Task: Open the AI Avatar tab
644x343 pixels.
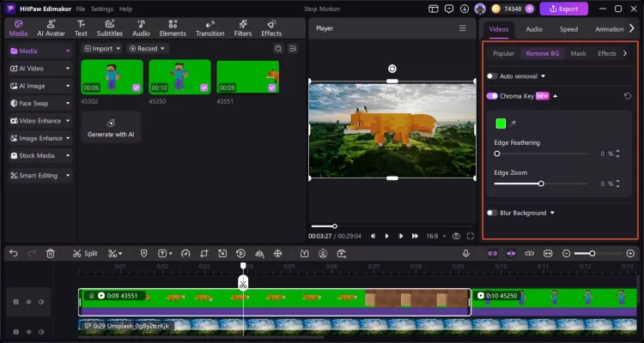Action: (x=51, y=28)
